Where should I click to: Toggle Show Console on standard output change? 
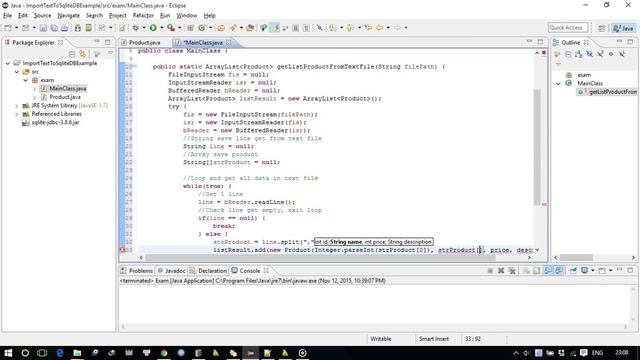pos(548,271)
